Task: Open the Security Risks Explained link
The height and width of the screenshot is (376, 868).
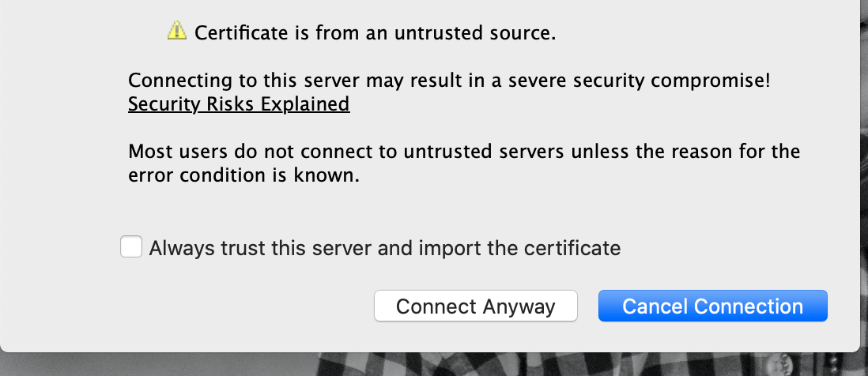Action: point(239,104)
